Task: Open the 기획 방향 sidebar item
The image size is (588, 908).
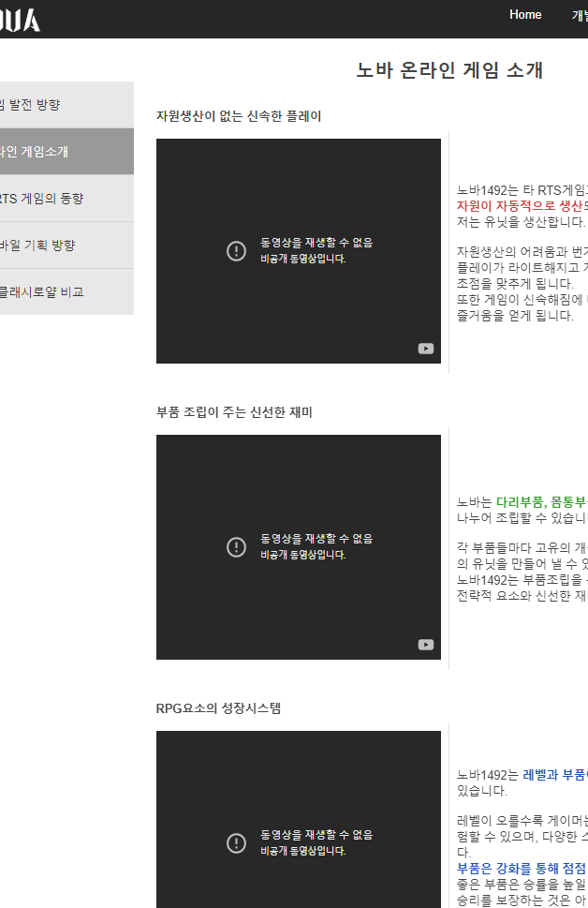Action: pos(66,246)
